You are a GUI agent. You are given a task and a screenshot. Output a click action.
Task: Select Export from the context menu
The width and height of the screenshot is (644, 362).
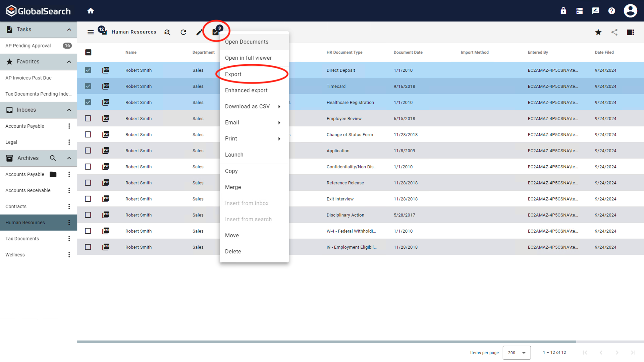tap(233, 74)
